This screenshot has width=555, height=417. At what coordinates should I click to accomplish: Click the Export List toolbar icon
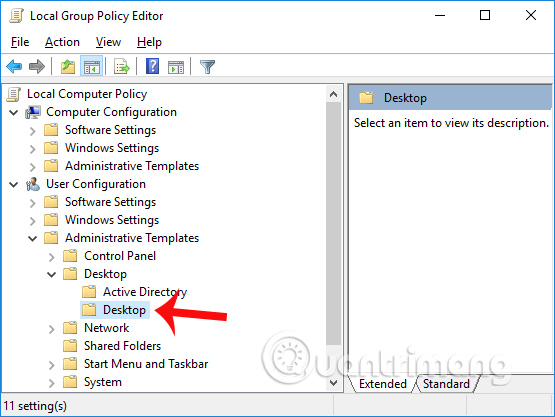pos(122,67)
